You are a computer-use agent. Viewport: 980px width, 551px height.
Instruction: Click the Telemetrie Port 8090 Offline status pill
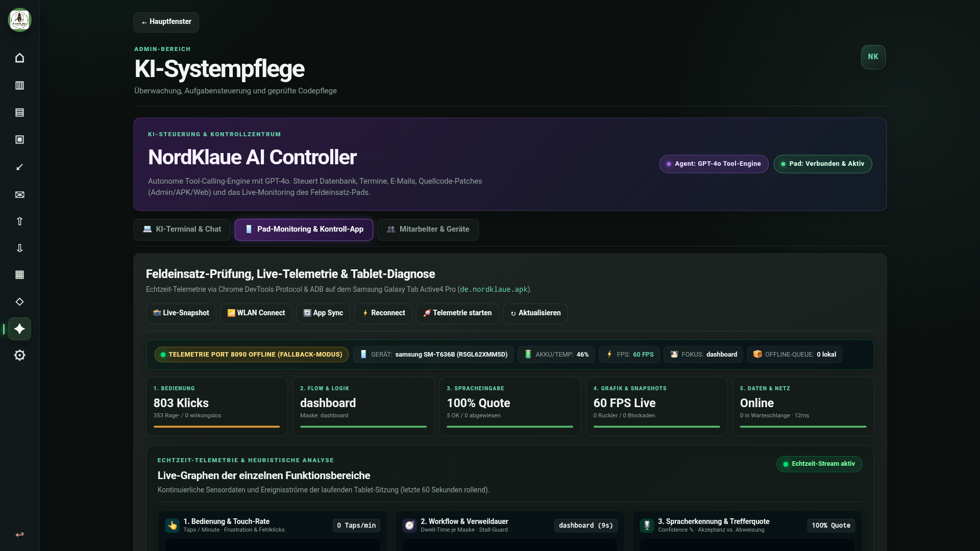252,355
